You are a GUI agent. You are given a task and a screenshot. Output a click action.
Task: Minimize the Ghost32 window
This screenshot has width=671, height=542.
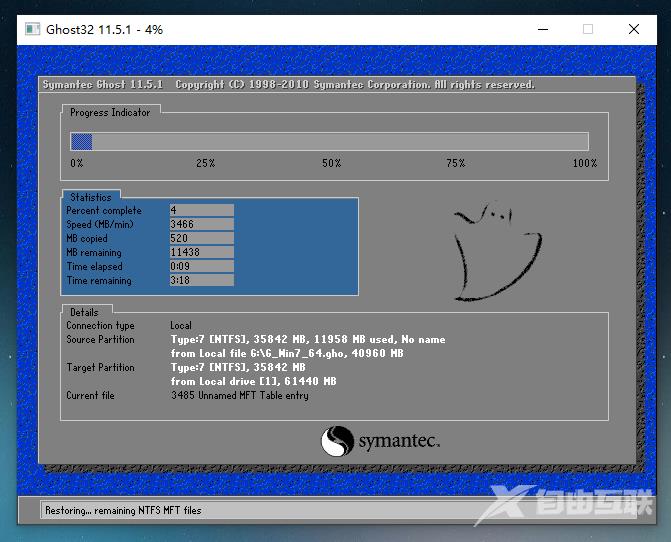pos(543,29)
